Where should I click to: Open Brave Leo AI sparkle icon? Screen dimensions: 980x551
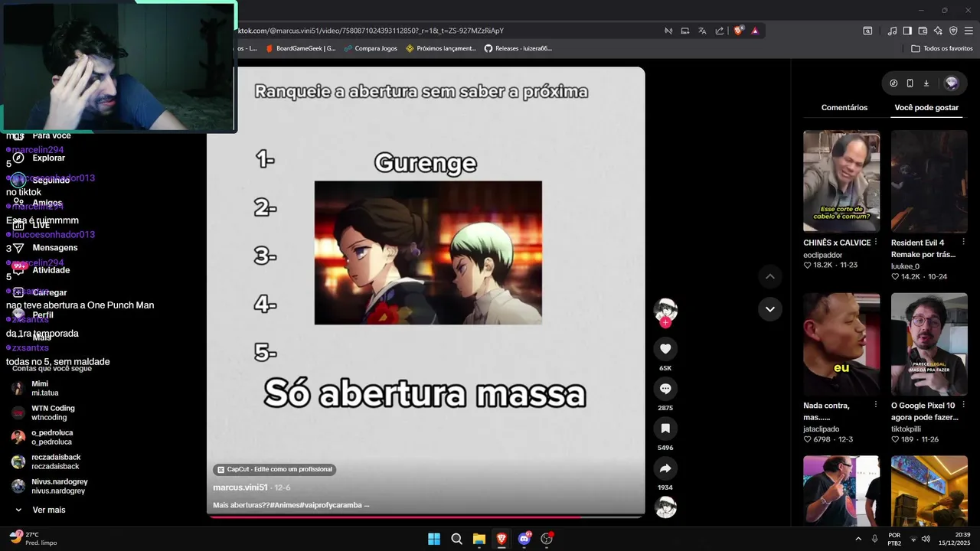(x=938, y=31)
